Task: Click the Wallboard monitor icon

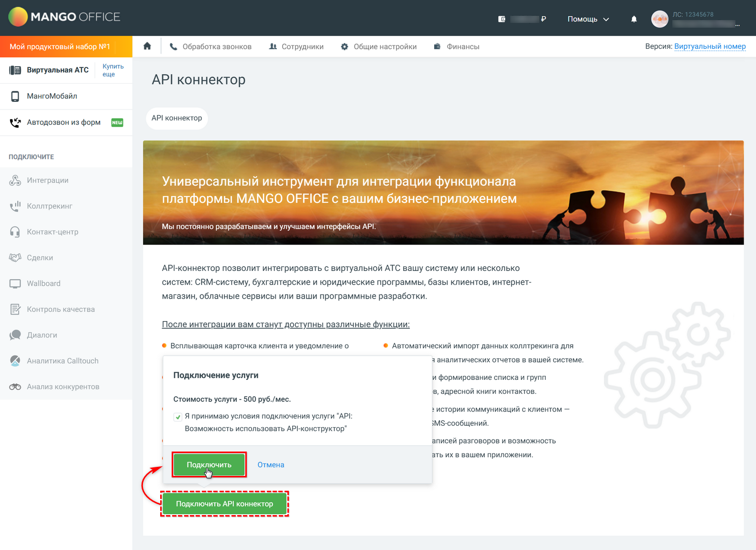Action: point(15,283)
